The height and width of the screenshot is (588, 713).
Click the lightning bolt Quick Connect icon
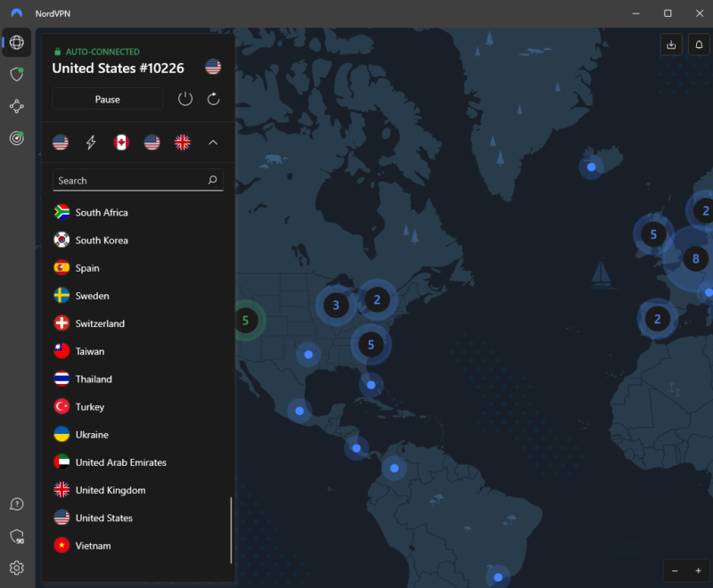[x=91, y=143]
